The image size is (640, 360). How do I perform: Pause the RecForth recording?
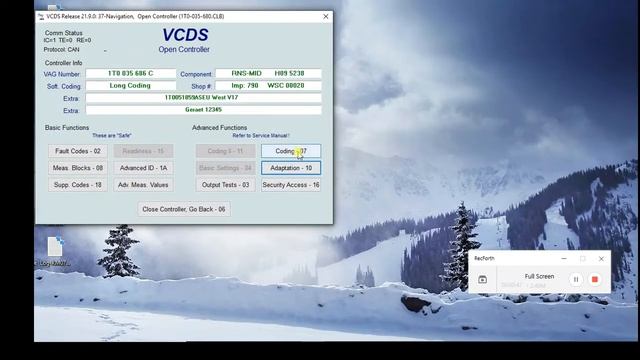tap(576, 280)
